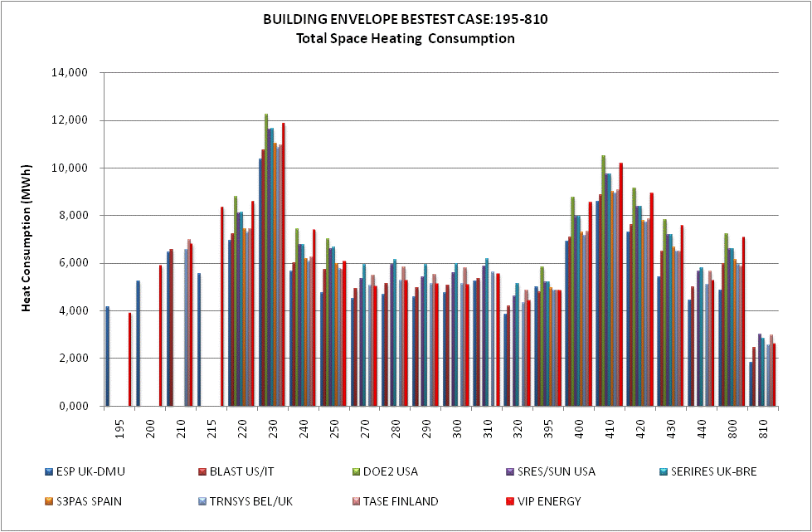The width and height of the screenshot is (812, 532).
Task: Click the "6,000" y-axis value
Action: click(72, 263)
